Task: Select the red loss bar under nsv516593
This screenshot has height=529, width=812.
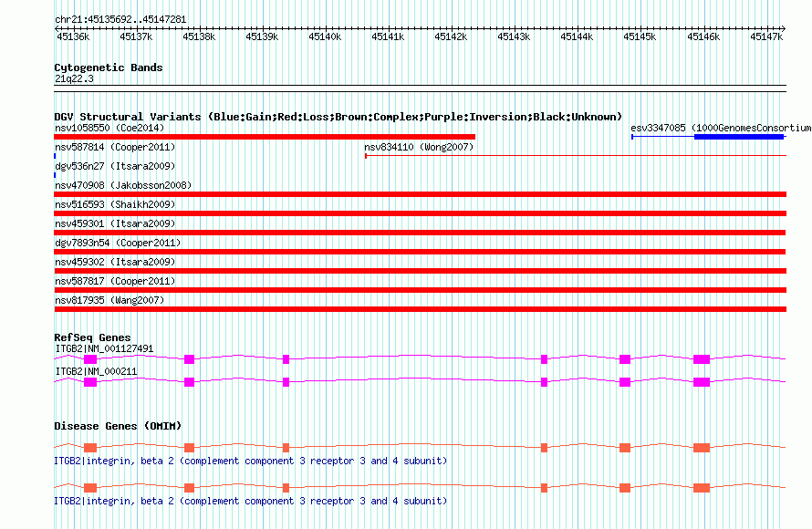Action: (x=420, y=213)
